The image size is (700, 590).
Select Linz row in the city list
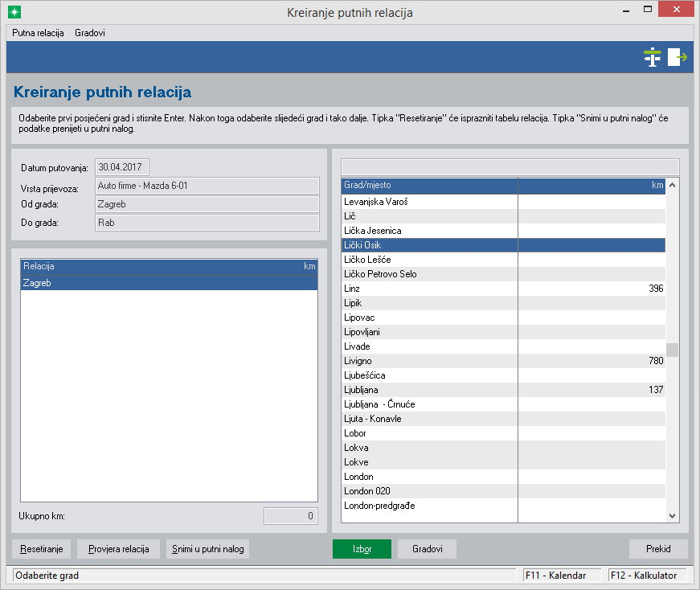pos(352,289)
